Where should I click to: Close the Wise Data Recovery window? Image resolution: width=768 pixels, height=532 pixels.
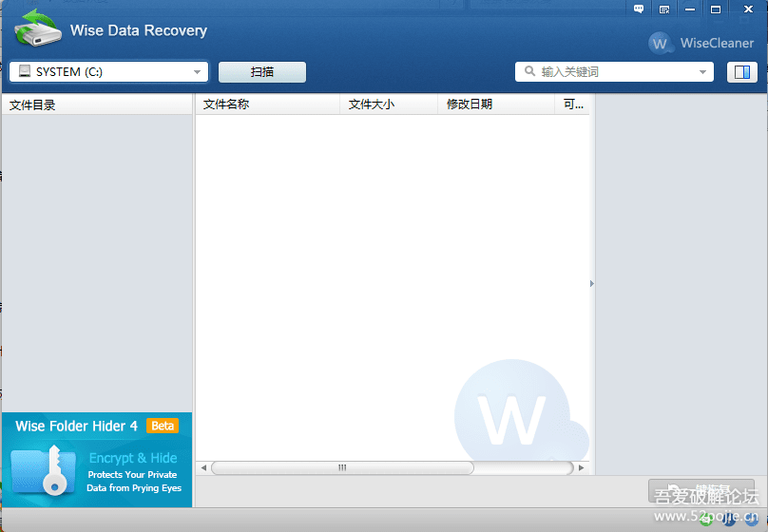click(x=748, y=9)
